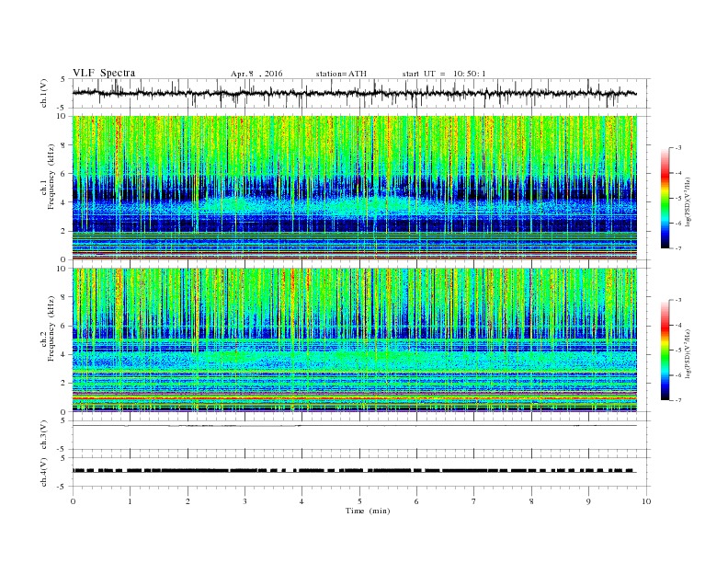Click the "5" tick on the time axis
Viewport: 728px width, 563px height.
pos(359,501)
